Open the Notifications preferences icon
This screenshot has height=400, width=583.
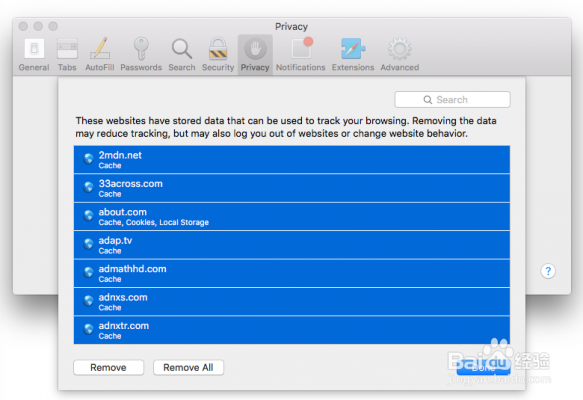[x=302, y=48]
